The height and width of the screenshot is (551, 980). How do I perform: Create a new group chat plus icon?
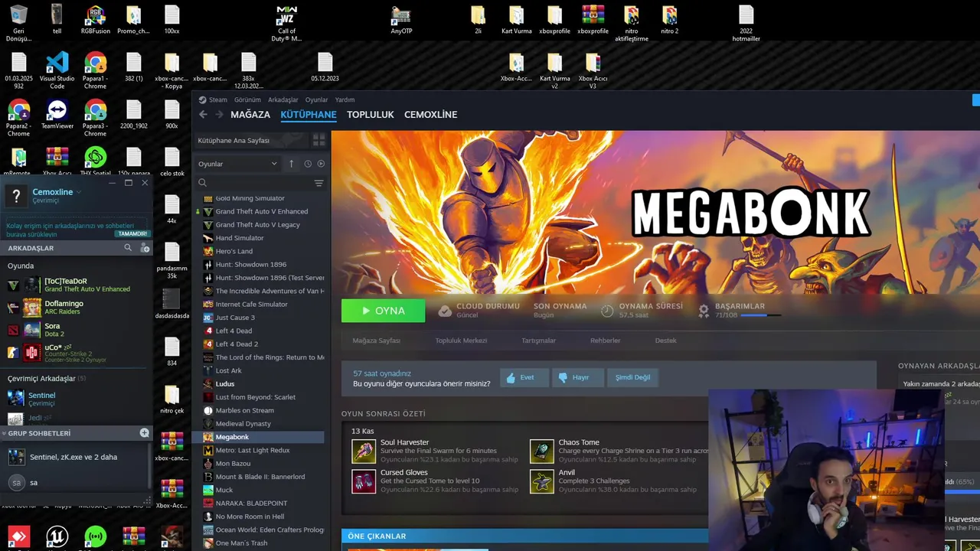click(x=144, y=433)
